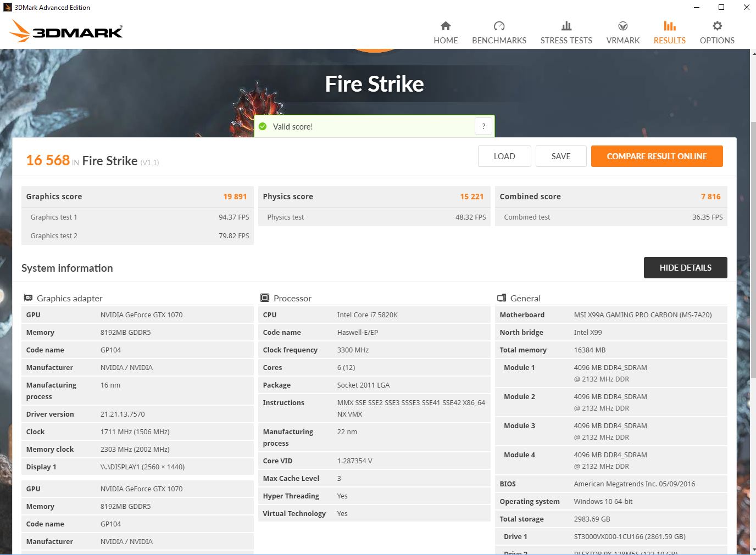Click the vertical scrollbar thumb
The height and width of the screenshot is (555, 756).
(753, 250)
